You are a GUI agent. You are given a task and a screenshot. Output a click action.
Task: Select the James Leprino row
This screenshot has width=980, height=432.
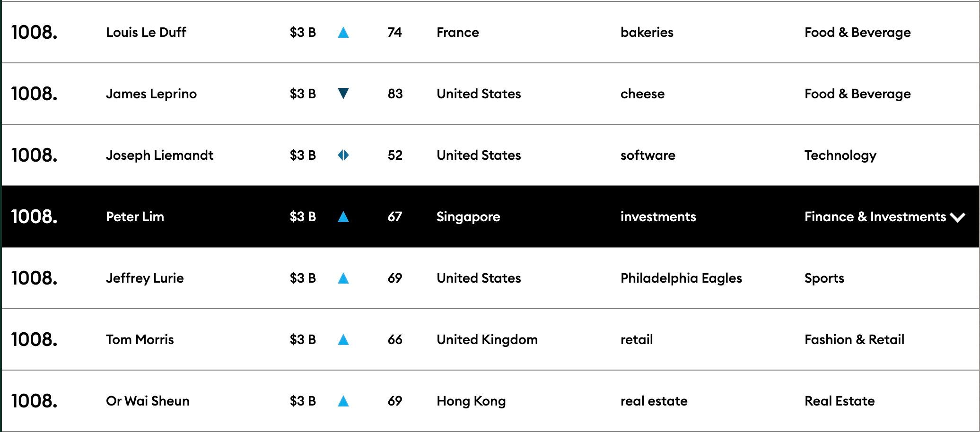[490, 94]
